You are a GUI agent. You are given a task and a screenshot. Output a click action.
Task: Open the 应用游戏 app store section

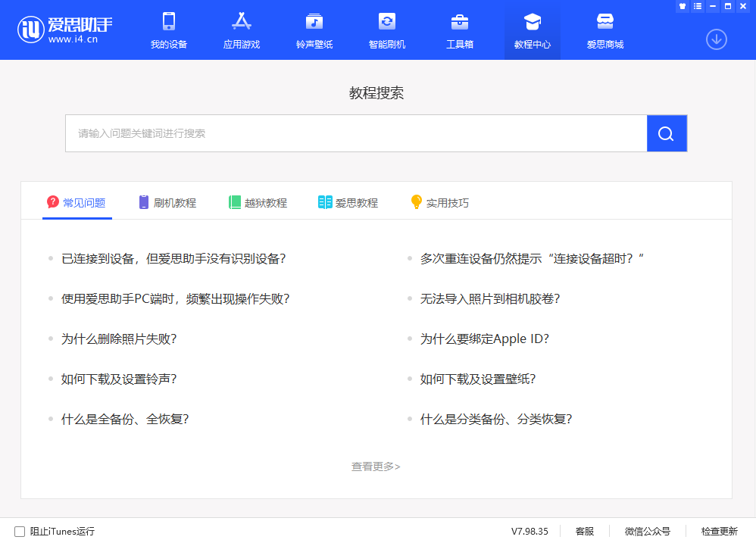pos(242,30)
